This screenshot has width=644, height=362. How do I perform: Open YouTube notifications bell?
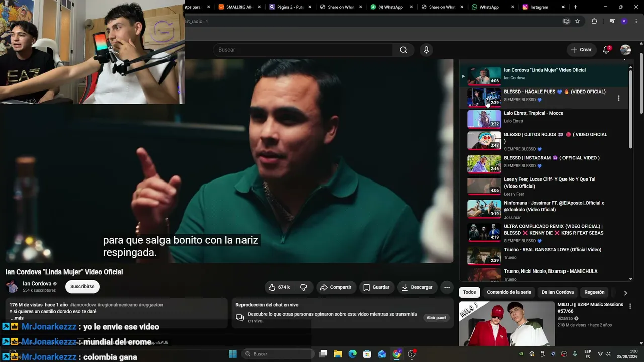[606, 50]
